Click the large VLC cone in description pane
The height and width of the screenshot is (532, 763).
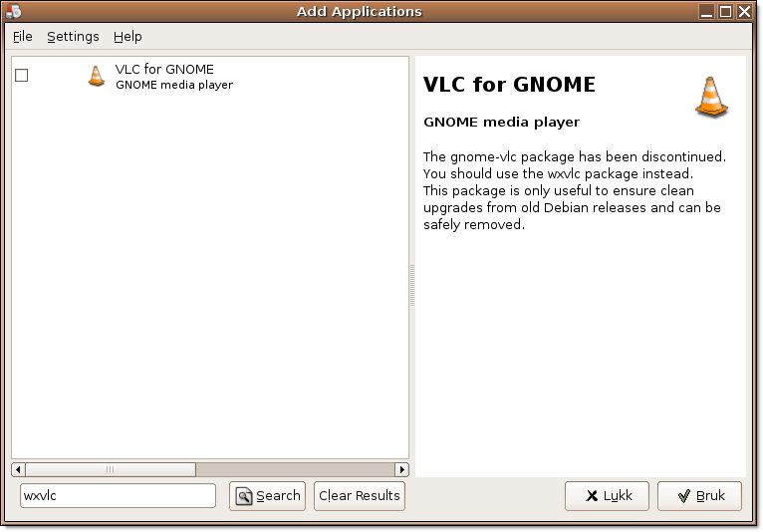[x=711, y=97]
